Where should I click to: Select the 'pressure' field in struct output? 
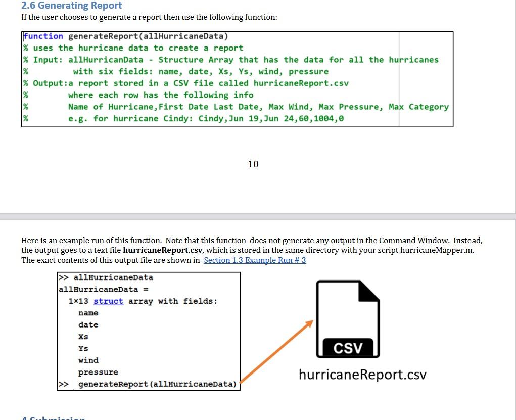99,372
